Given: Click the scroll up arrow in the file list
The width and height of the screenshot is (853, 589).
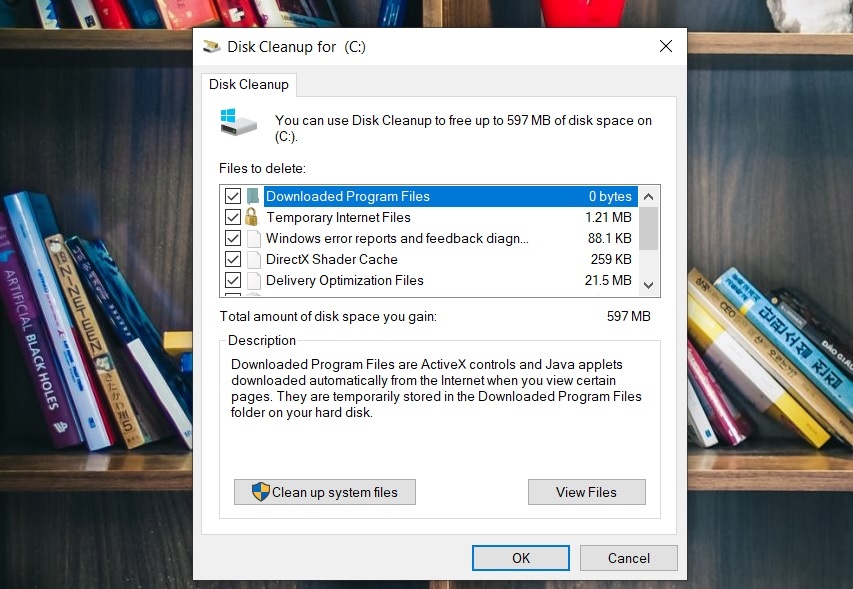Looking at the screenshot, I should [x=649, y=197].
